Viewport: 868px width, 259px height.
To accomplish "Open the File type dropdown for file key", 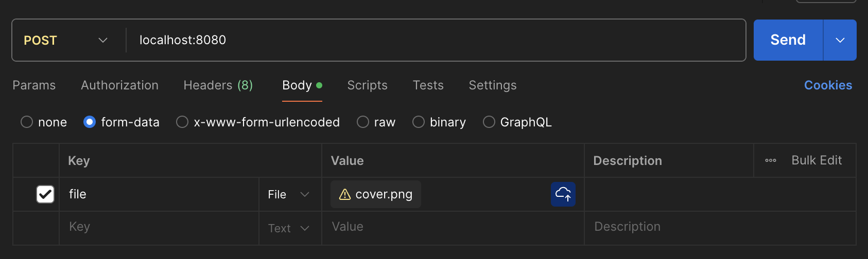I will point(288,194).
